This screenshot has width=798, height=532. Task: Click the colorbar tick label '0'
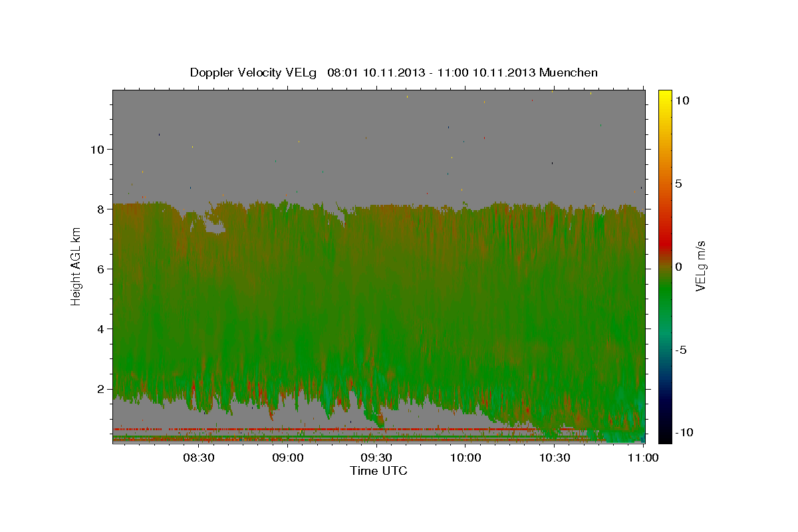tap(679, 267)
